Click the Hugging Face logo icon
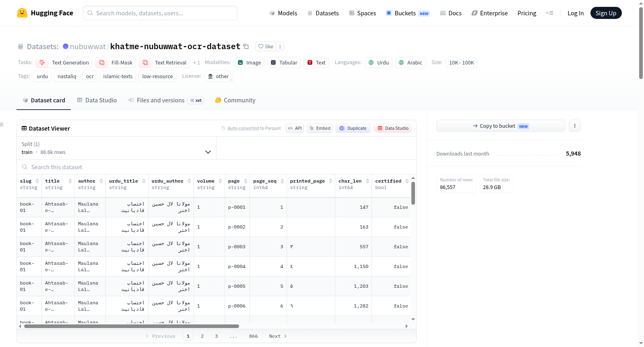This screenshot has width=644, height=347. tap(22, 13)
